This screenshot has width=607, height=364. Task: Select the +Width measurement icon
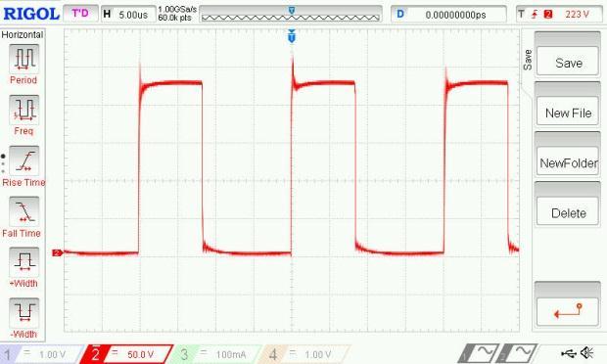pos(23,262)
